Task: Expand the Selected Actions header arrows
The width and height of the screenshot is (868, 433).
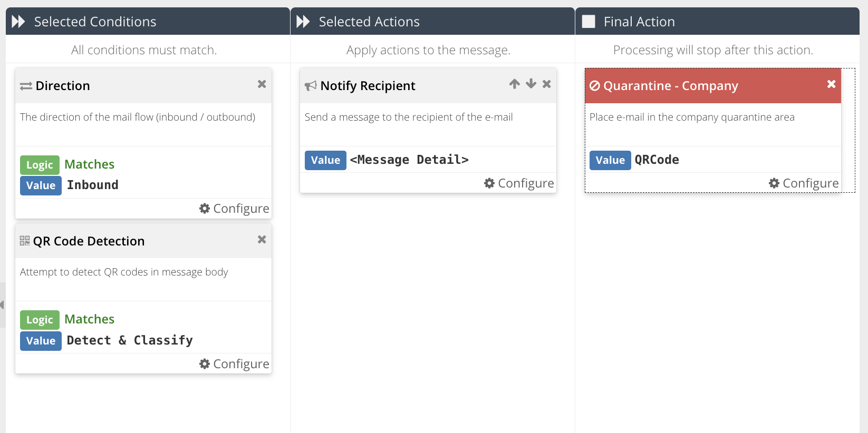Action: (x=303, y=22)
